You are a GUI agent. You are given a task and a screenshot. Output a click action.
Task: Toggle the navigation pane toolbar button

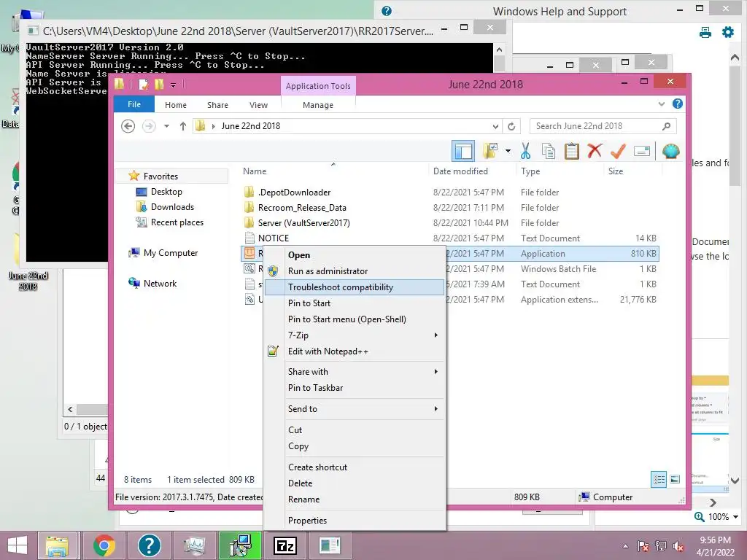pyautogui.click(x=463, y=152)
